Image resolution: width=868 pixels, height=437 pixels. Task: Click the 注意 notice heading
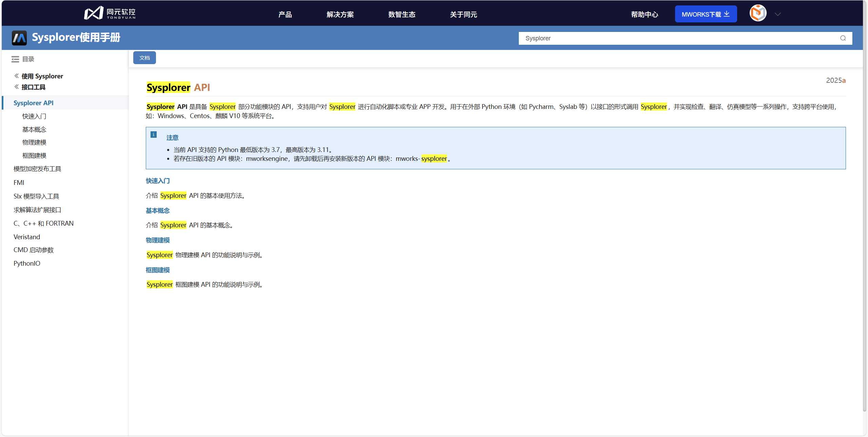point(172,138)
